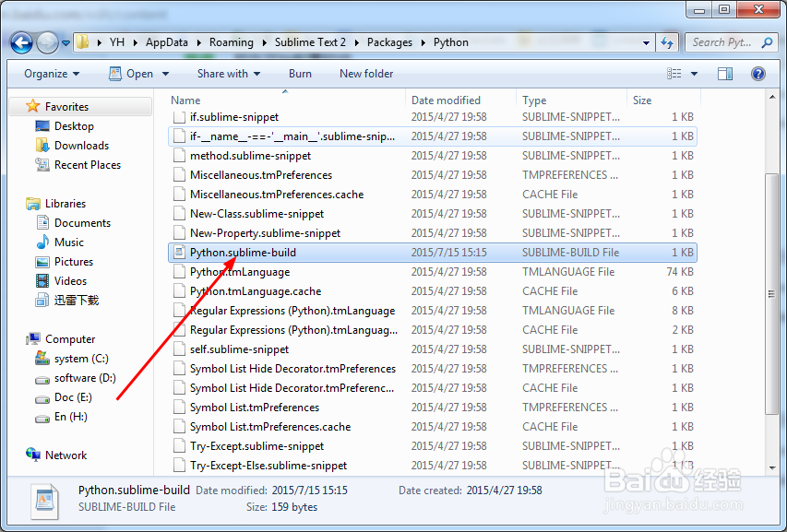Viewport: 787px width, 532px height.
Task: Click the system (C:) drive icon
Action: point(42,359)
